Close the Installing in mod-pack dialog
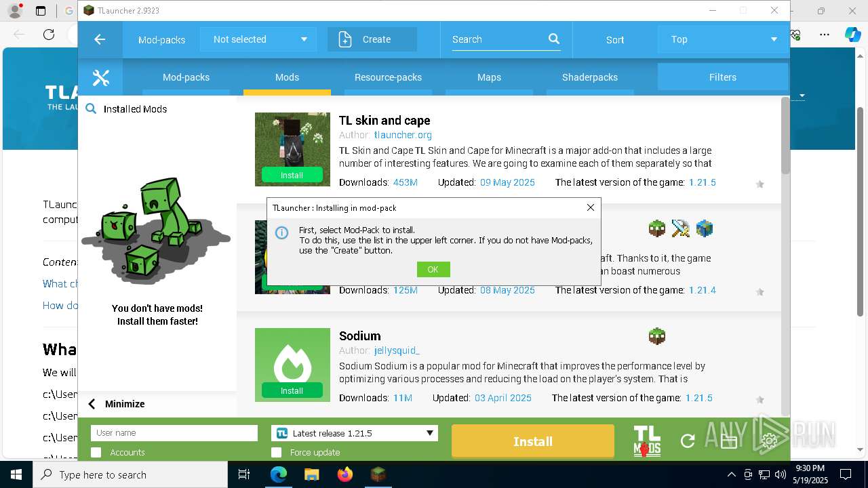The height and width of the screenshot is (488, 868). 590,207
